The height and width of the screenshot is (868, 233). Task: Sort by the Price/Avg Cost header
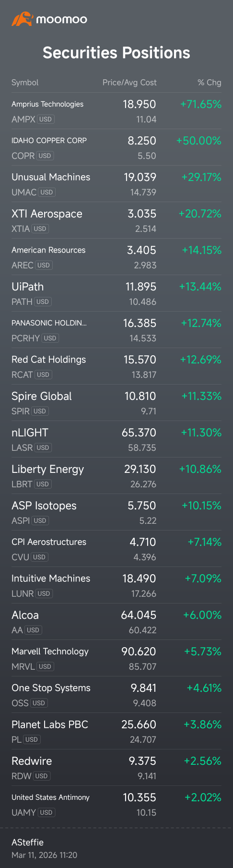coord(129,83)
